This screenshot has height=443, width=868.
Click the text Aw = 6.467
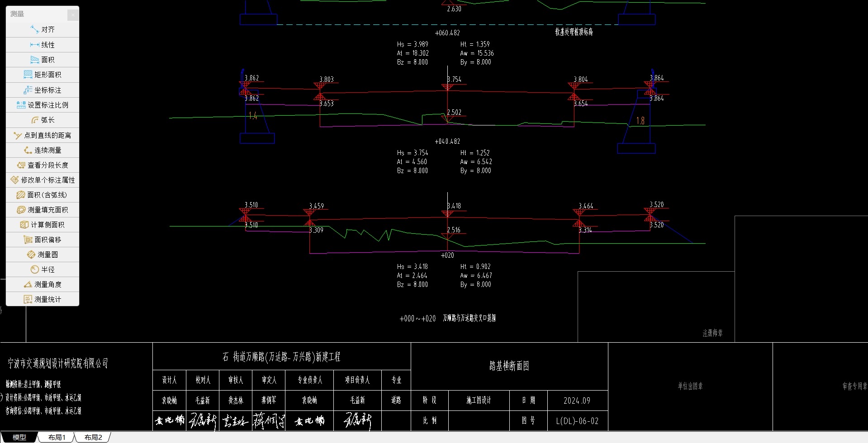[x=476, y=276]
